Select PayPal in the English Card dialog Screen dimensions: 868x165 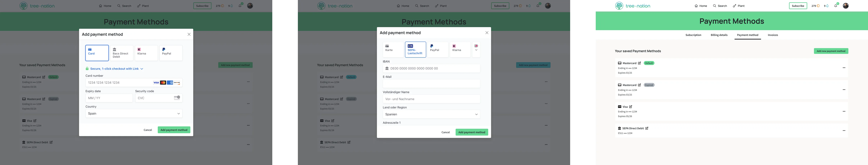(171, 53)
